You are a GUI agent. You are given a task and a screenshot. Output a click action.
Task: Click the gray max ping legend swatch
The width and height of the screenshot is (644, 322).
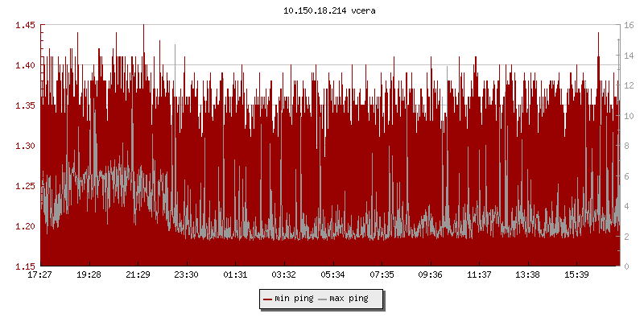click(x=323, y=299)
